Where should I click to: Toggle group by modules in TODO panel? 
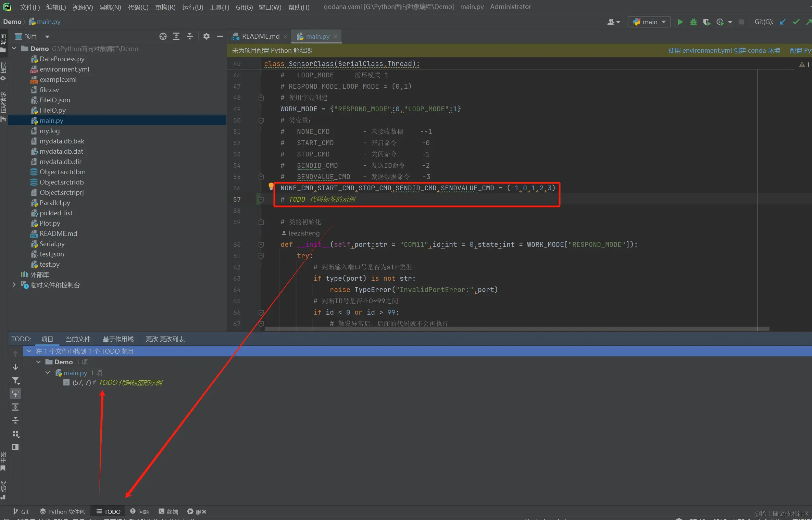[15, 434]
